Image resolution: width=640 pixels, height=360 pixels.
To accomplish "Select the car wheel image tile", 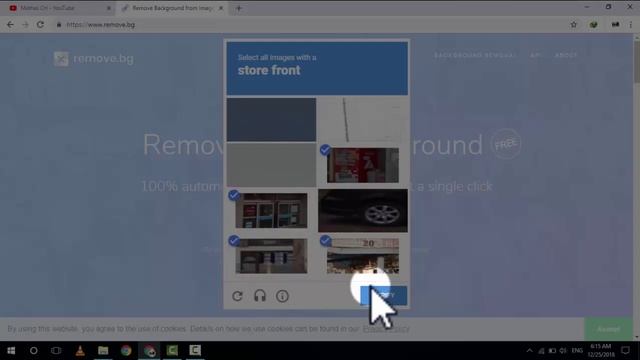I will (x=363, y=211).
